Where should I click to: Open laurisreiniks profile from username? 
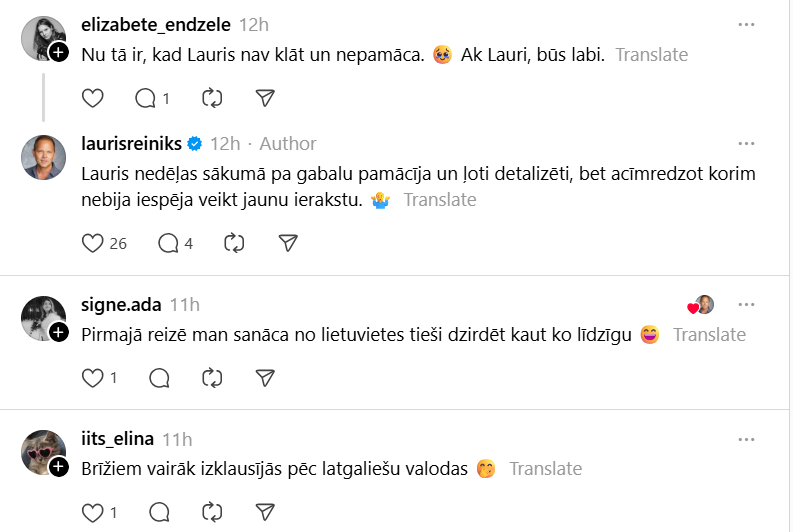130,143
